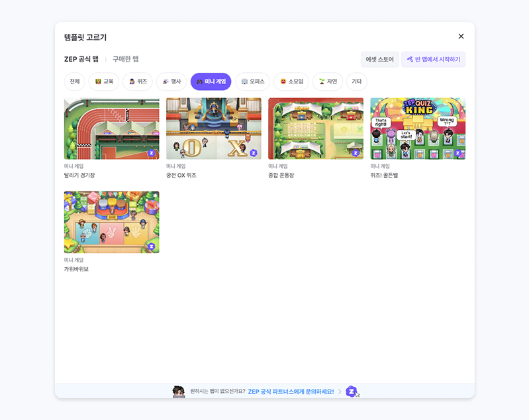Select the 퀴즈 category filter
The image size is (529, 420).
click(138, 81)
